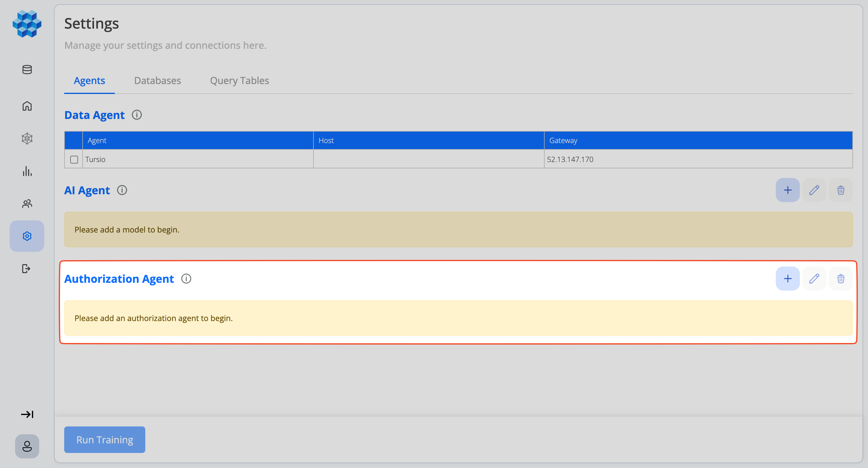Open the bar chart analytics icon
Screen dimensions: 868x468
[27, 171]
